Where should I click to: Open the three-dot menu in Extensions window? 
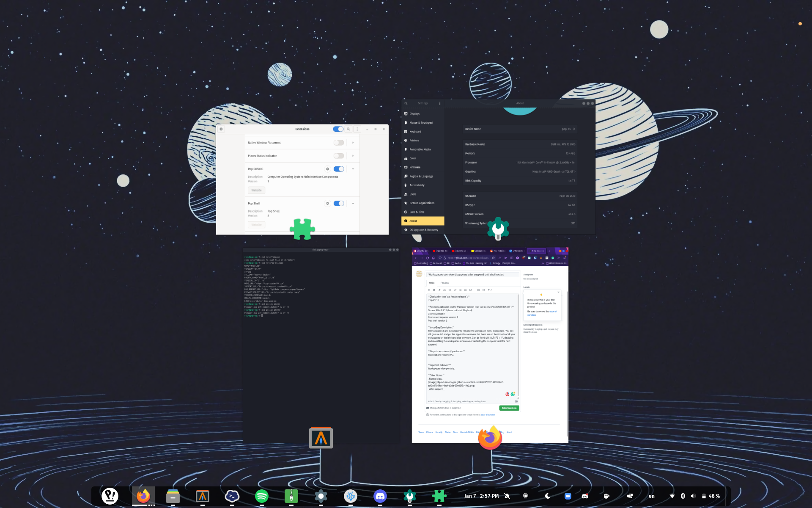[357, 129]
